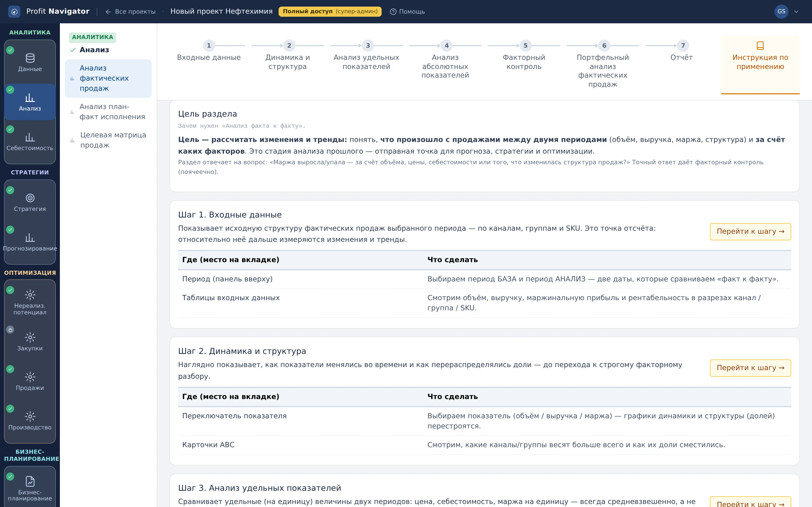Click the Бизнес-планирование document icon

[30, 481]
